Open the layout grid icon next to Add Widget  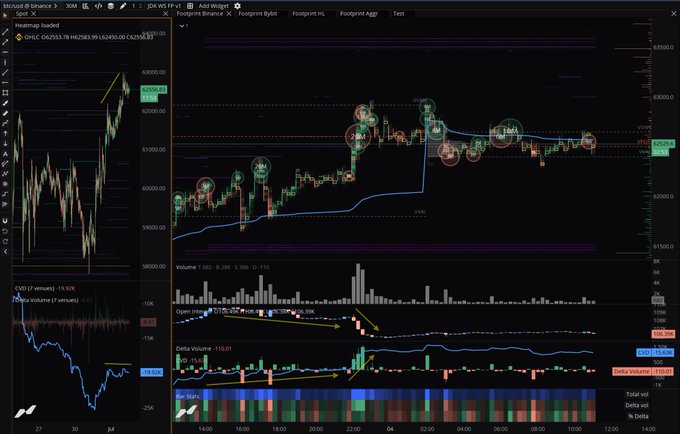tap(190, 6)
